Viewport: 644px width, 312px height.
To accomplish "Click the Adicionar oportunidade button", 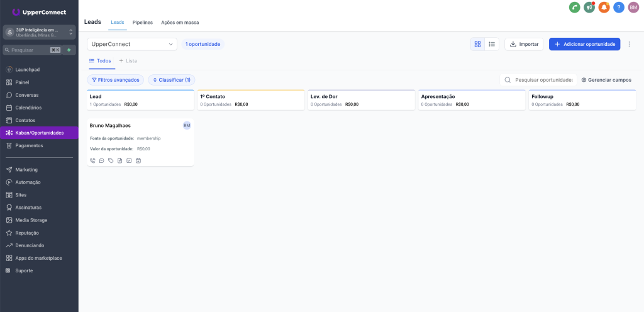I will [x=584, y=44].
